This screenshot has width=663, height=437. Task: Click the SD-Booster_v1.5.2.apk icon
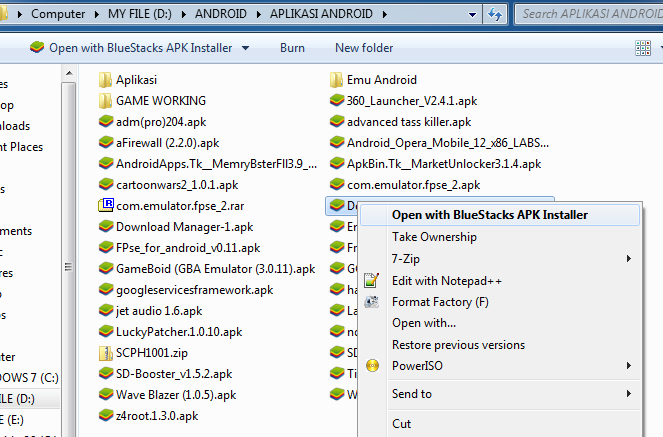106,374
